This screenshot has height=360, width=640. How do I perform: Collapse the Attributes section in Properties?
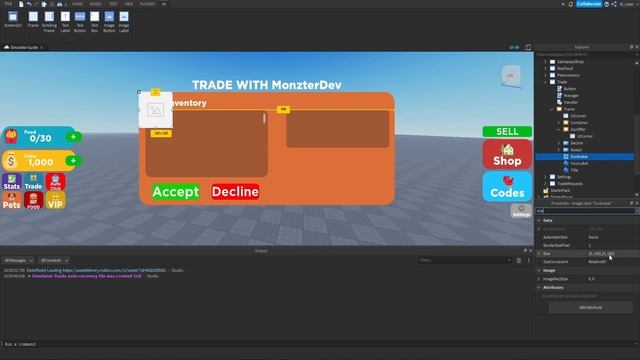pyautogui.click(x=539, y=287)
